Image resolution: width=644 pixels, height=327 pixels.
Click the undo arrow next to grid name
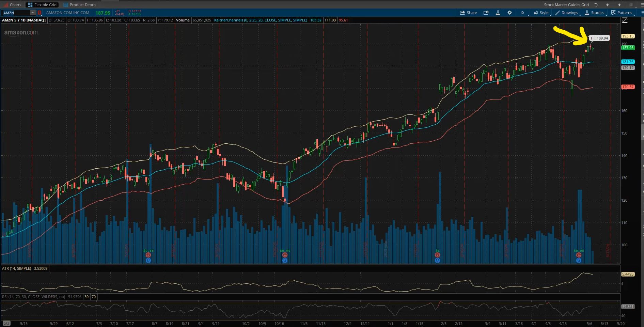[x=596, y=5]
